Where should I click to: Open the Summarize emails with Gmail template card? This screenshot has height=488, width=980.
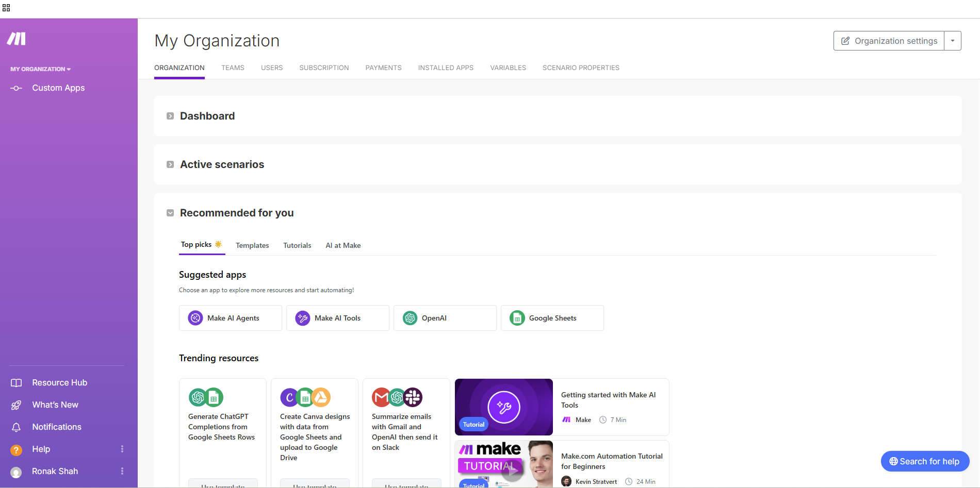pyautogui.click(x=406, y=433)
